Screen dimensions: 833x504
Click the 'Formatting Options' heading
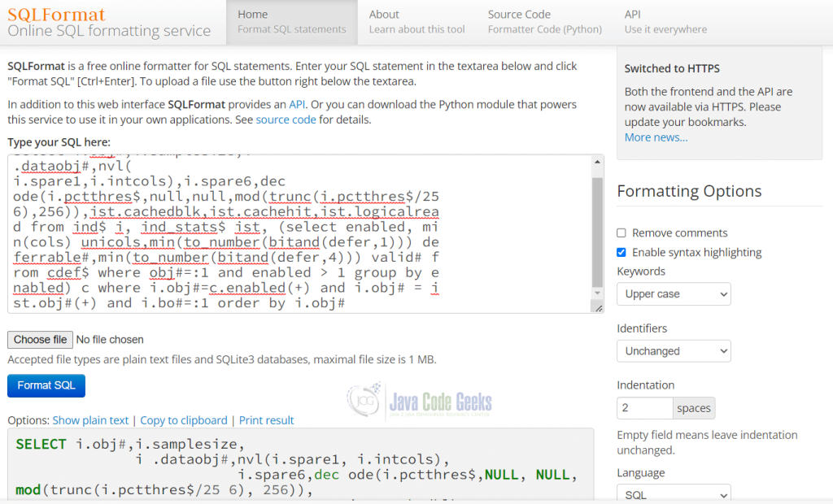tap(689, 191)
